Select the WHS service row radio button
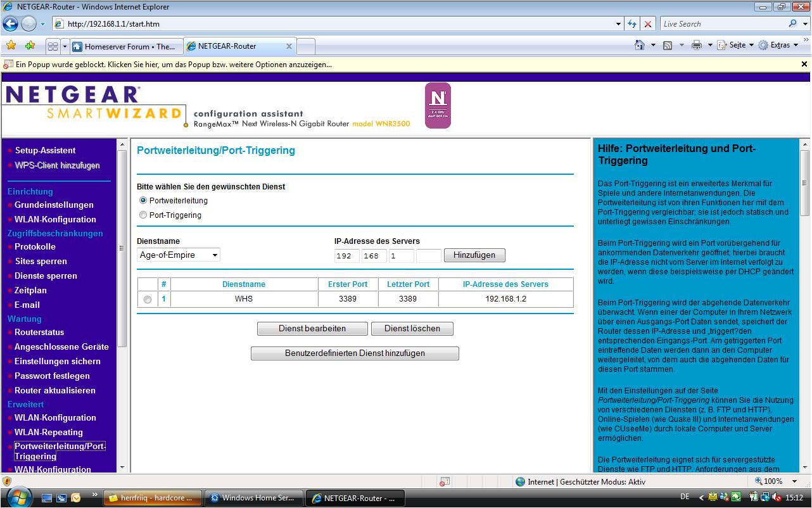Image resolution: width=812 pixels, height=508 pixels. (148, 300)
